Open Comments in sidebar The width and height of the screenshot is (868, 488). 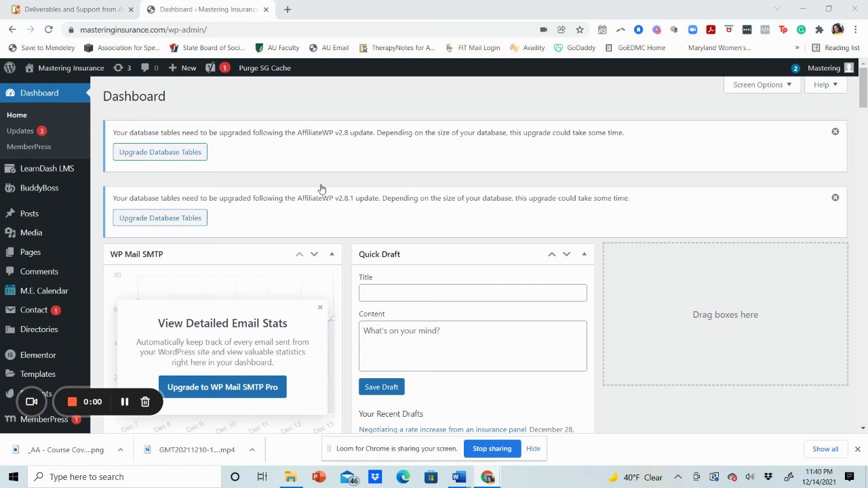pos(45,271)
